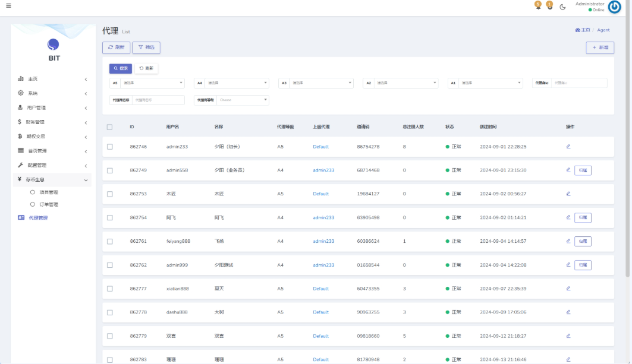Select the 订单管理 radio item
632x364 pixels.
click(33, 205)
